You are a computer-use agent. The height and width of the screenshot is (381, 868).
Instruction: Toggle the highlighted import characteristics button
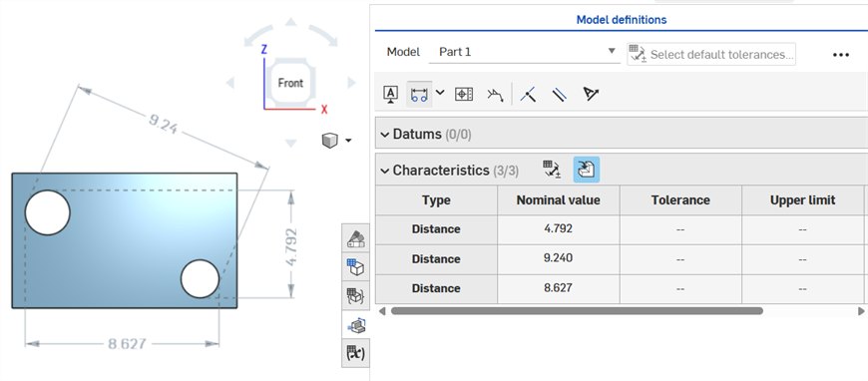pyautogui.click(x=587, y=170)
